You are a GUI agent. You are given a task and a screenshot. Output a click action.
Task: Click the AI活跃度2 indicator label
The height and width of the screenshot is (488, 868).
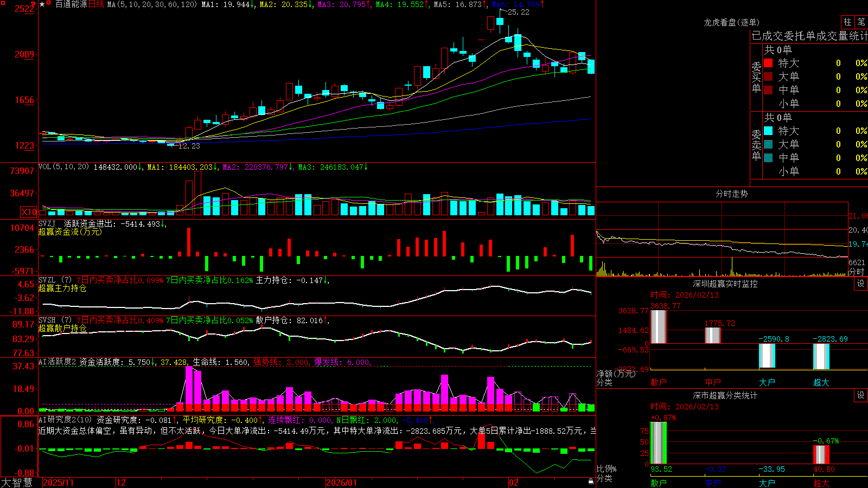click(58, 362)
